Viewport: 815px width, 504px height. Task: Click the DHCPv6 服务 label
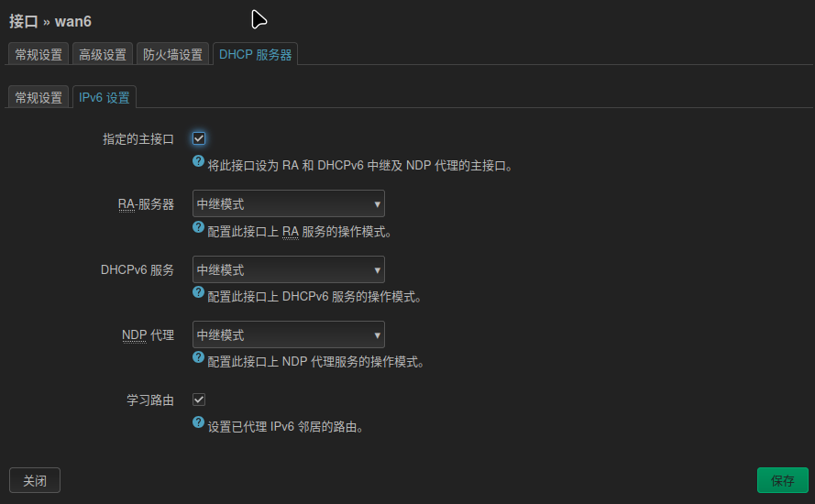[x=138, y=270]
